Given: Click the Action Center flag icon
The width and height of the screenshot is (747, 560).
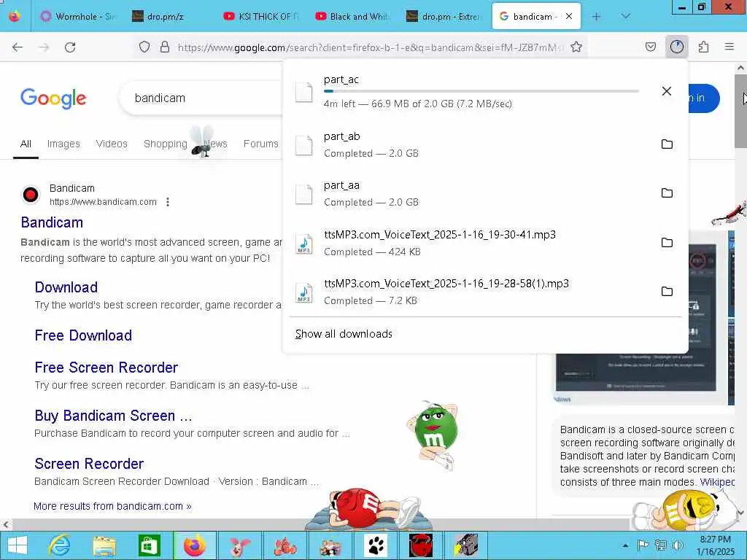Looking at the screenshot, I should point(643,545).
